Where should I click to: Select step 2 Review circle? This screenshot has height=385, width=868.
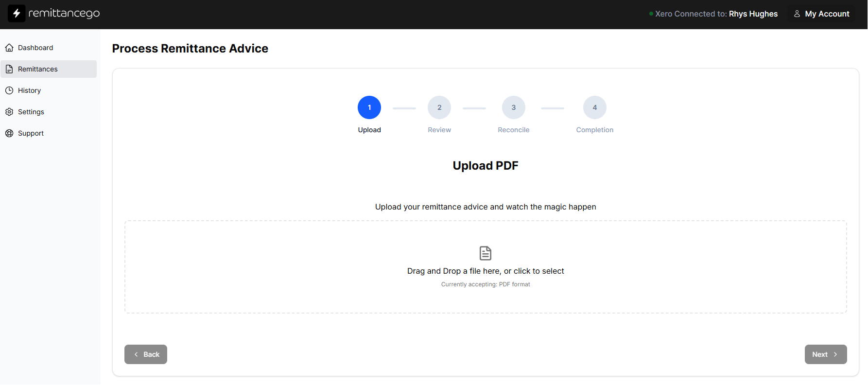[439, 107]
